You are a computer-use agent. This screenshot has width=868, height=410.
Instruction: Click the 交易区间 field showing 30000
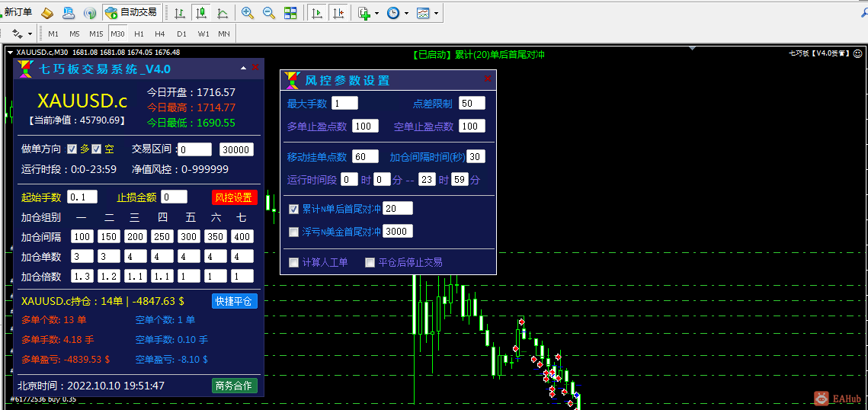click(x=237, y=149)
